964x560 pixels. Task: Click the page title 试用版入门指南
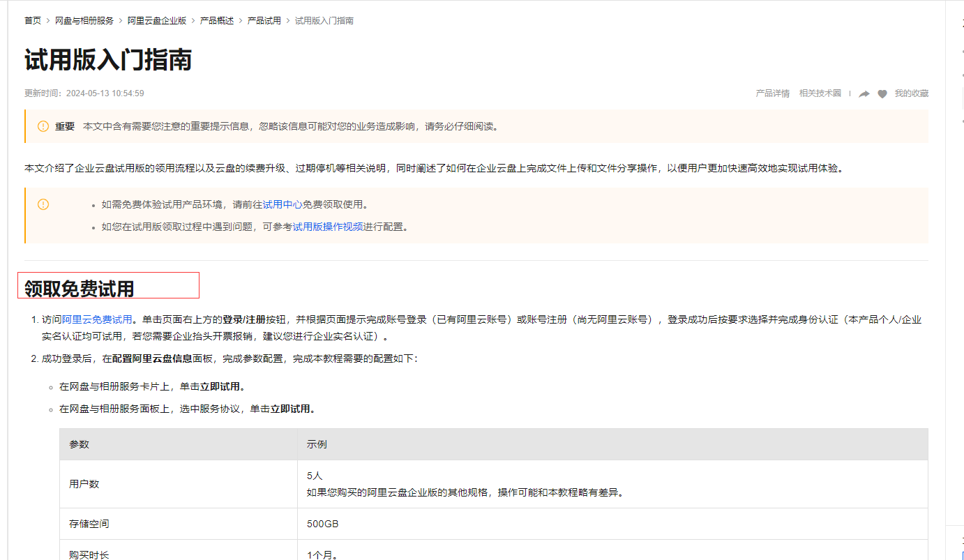click(x=108, y=60)
